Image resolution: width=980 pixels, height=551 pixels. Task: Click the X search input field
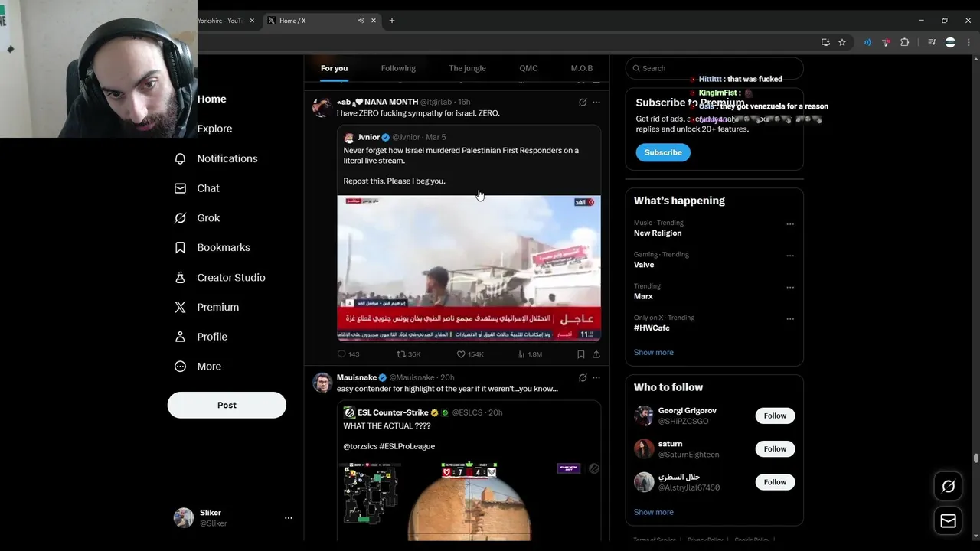tap(714, 68)
